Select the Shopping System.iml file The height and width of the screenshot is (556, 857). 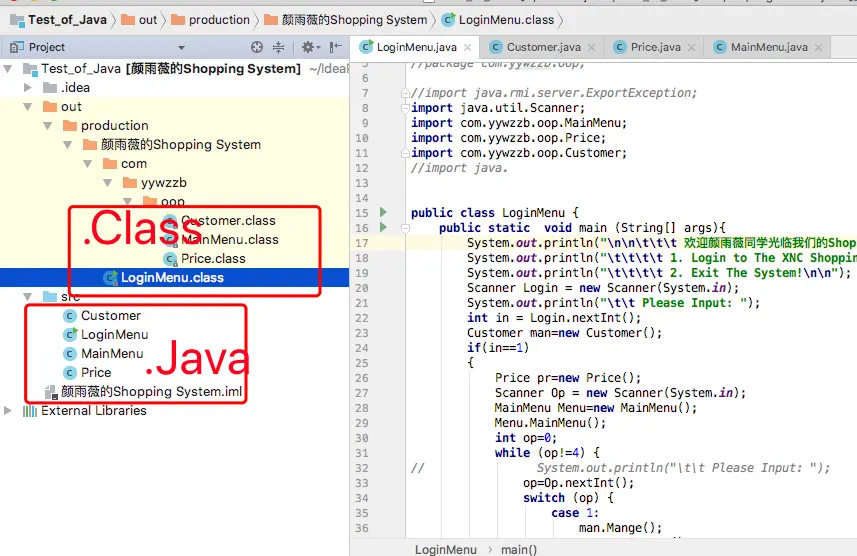(151, 391)
